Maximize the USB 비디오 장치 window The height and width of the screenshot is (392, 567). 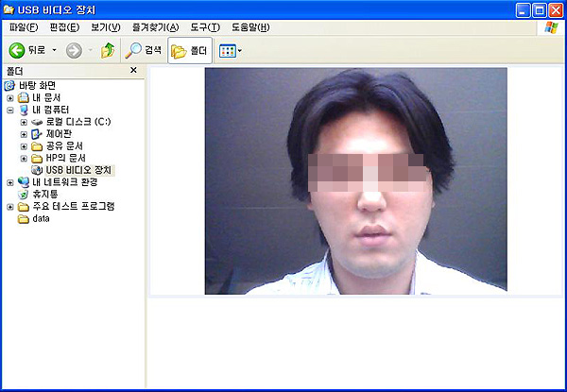point(540,10)
